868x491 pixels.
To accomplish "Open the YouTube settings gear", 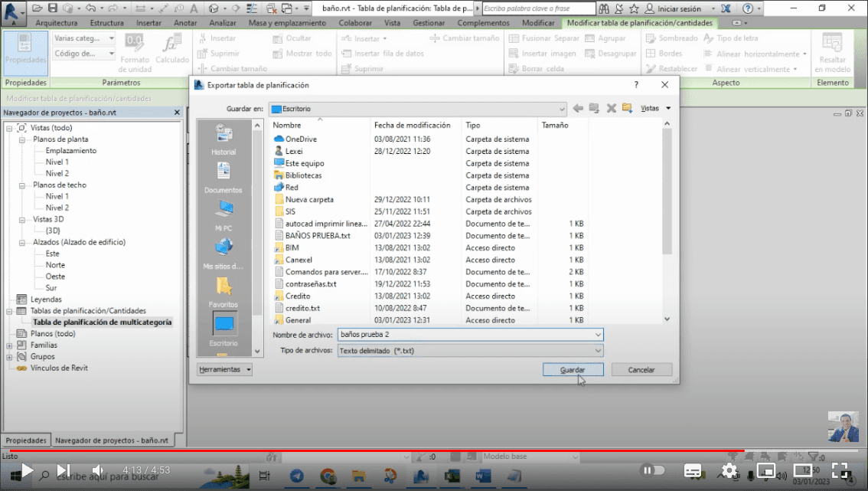I will pos(729,470).
